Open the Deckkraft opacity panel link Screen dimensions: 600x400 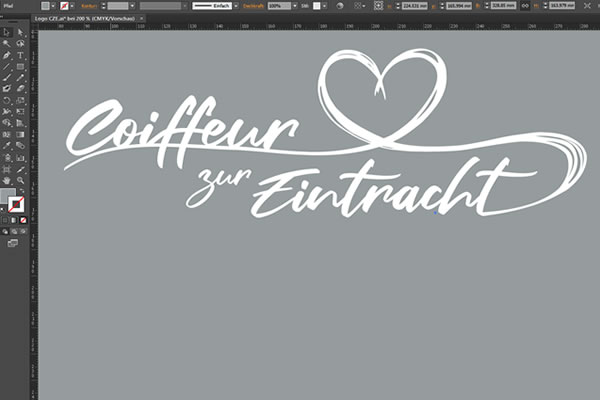[x=254, y=6]
